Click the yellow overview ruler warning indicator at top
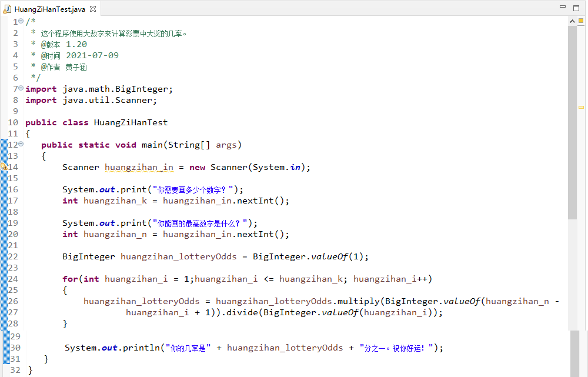 tap(581, 21)
